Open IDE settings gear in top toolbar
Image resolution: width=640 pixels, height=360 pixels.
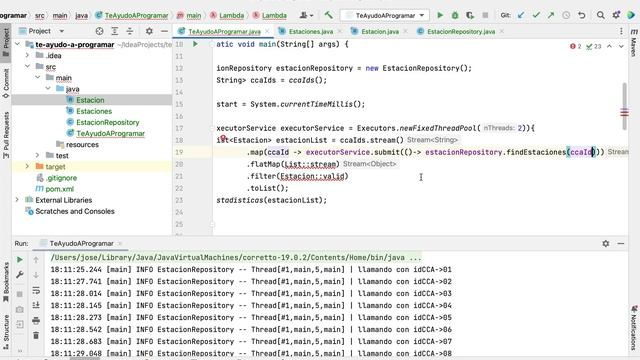click(x=616, y=16)
